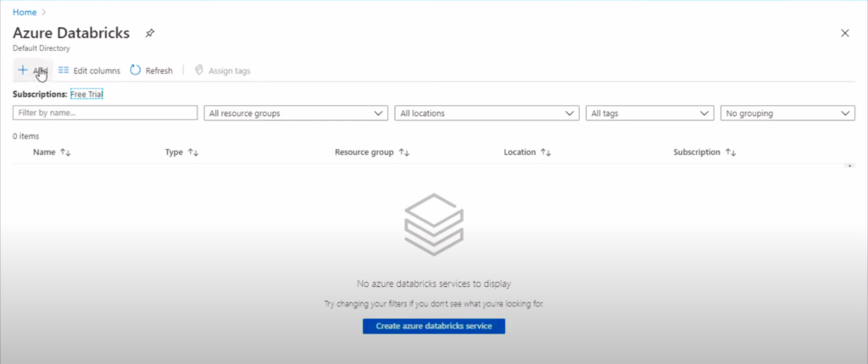The height and width of the screenshot is (364, 868).
Task: Sort by Name column arrows
Action: click(65, 152)
